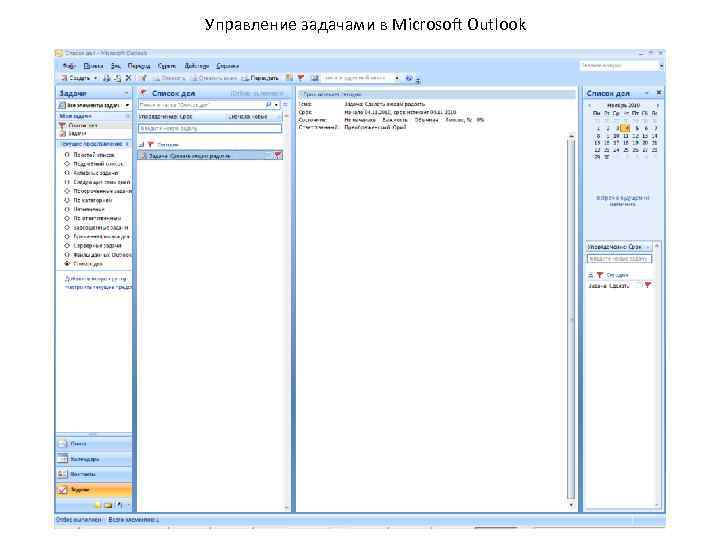Click the Ответить reply toolbar button
720x540 pixels.
[x=169, y=79]
